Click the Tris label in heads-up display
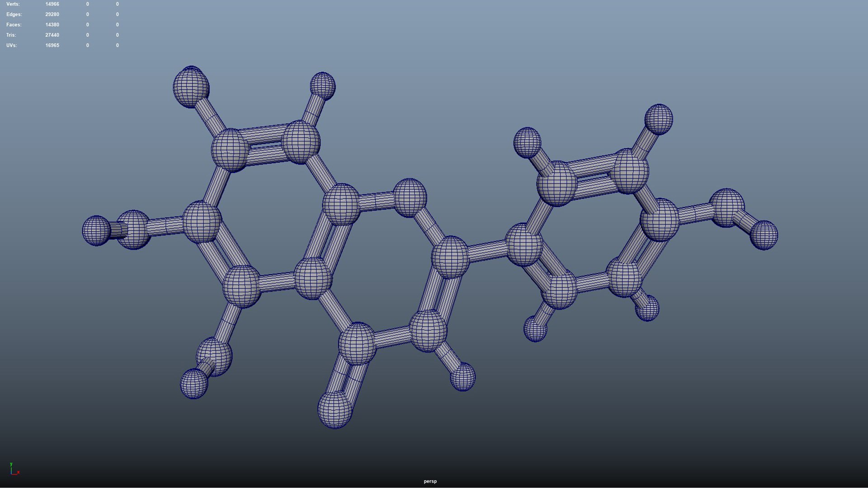This screenshot has height=488, width=868. coord(11,35)
